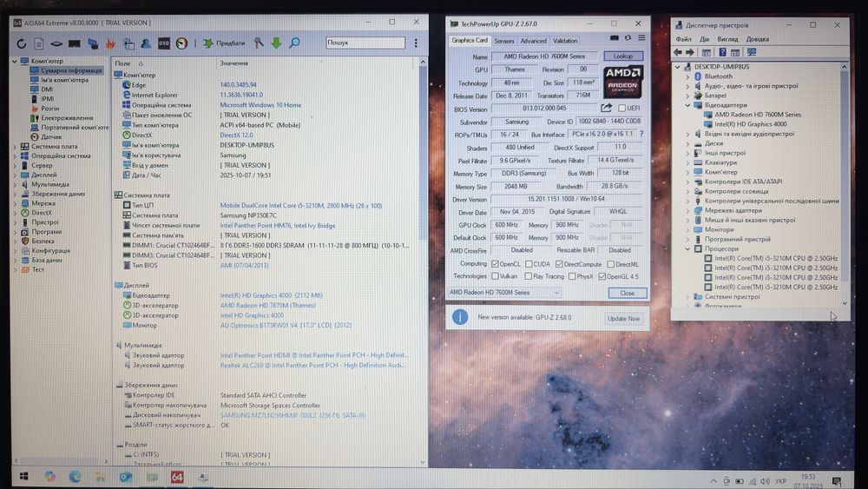Click the Bus Interface question mark in GPU-Z

coord(641,134)
